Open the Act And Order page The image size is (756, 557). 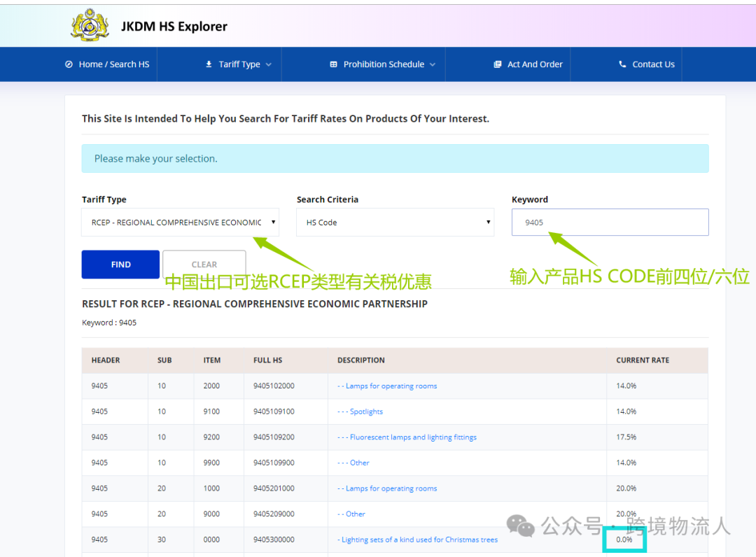pos(535,64)
